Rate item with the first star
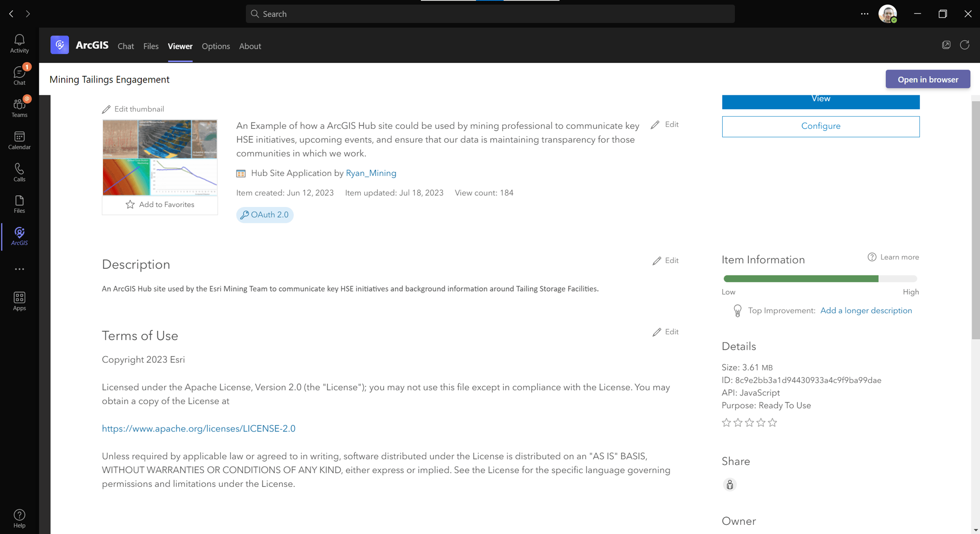 726,423
